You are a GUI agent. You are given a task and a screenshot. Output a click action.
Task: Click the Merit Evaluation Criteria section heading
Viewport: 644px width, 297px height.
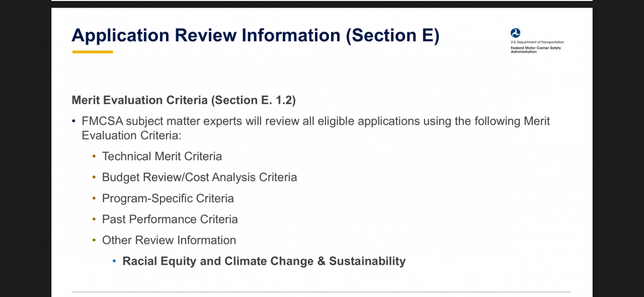click(184, 100)
